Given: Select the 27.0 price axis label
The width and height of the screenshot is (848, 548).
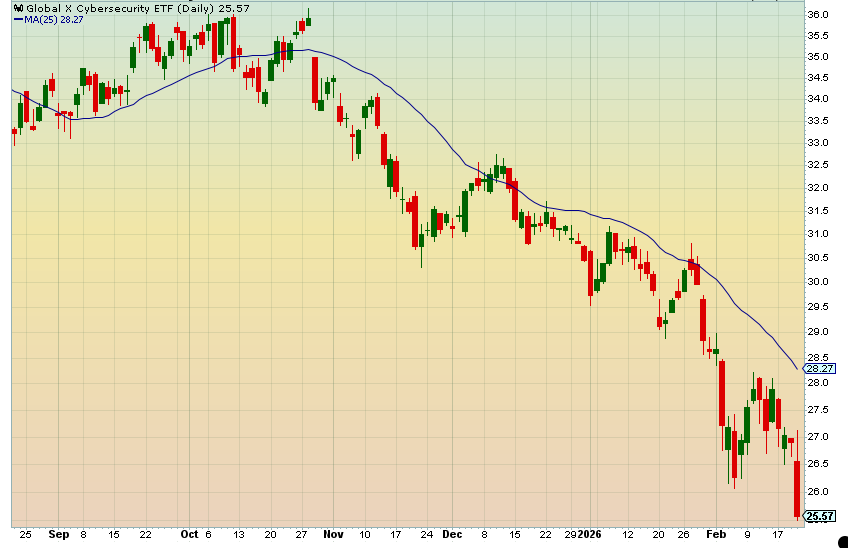Looking at the screenshot, I should (x=818, y=437).
